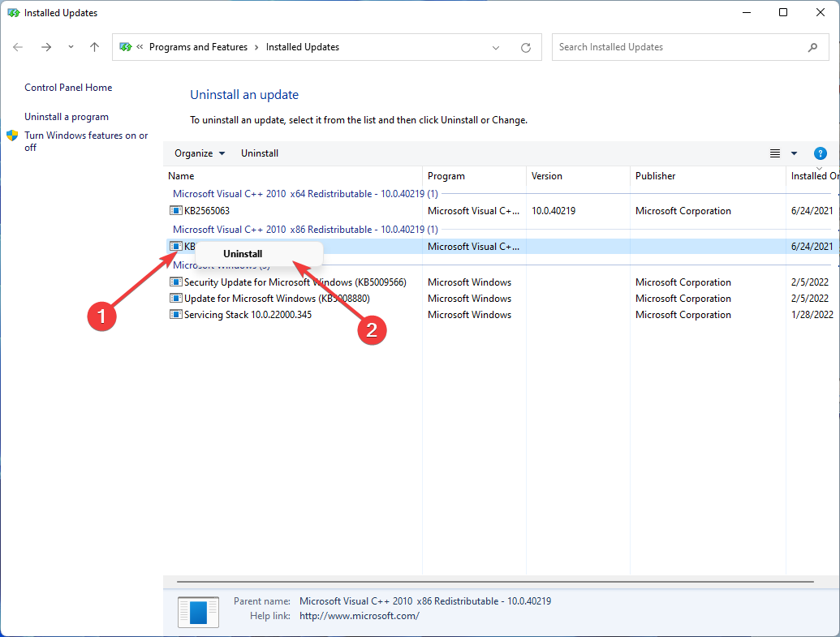Viewport: 840px width, 637px height.
Task: Open recent locations dropdown chevron
Action: tap(71, 47)
